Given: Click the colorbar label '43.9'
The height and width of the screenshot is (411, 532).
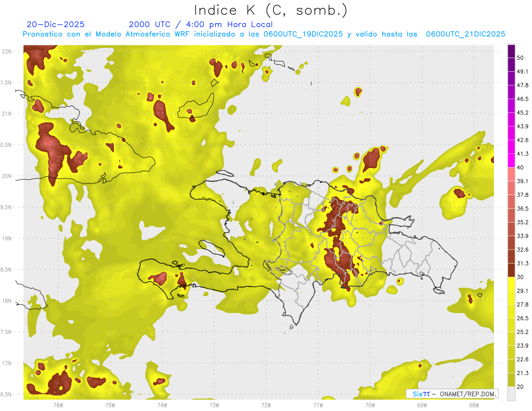Looking at the screenshot, I should (522, 126).
